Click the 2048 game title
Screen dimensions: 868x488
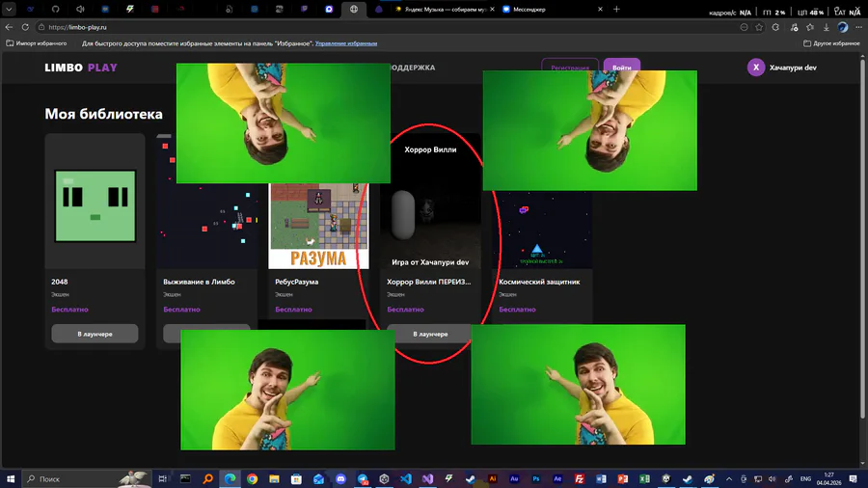pyautogui.click(x=59, y=282)
